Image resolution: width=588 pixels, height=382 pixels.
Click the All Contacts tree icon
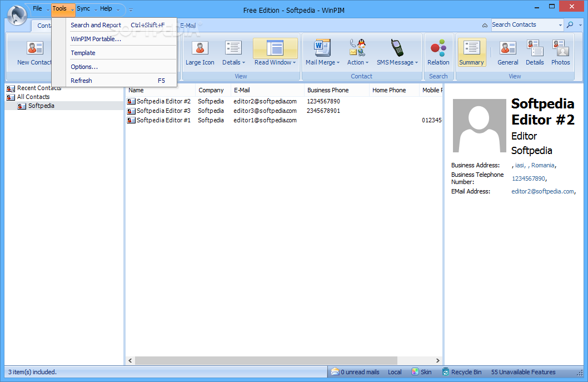coord(11,97)
